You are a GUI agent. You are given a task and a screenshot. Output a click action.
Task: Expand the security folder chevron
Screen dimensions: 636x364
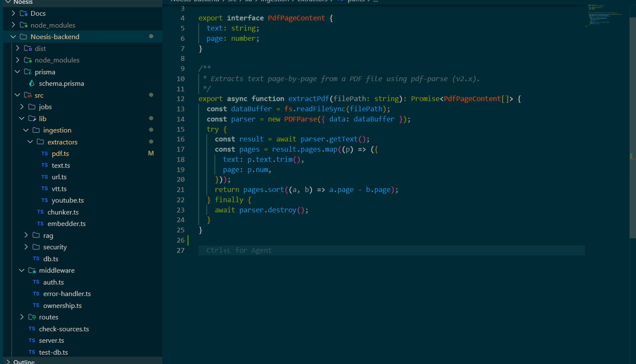pos(26,247)
